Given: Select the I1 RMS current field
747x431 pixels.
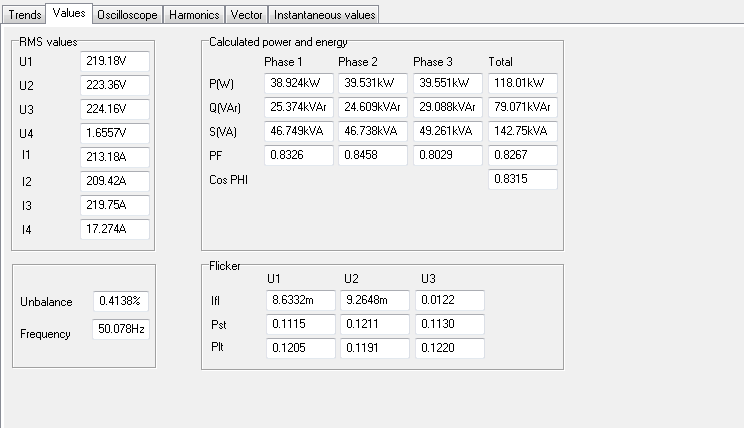Looking at the screenshot, I should click(x=114, y=157).
